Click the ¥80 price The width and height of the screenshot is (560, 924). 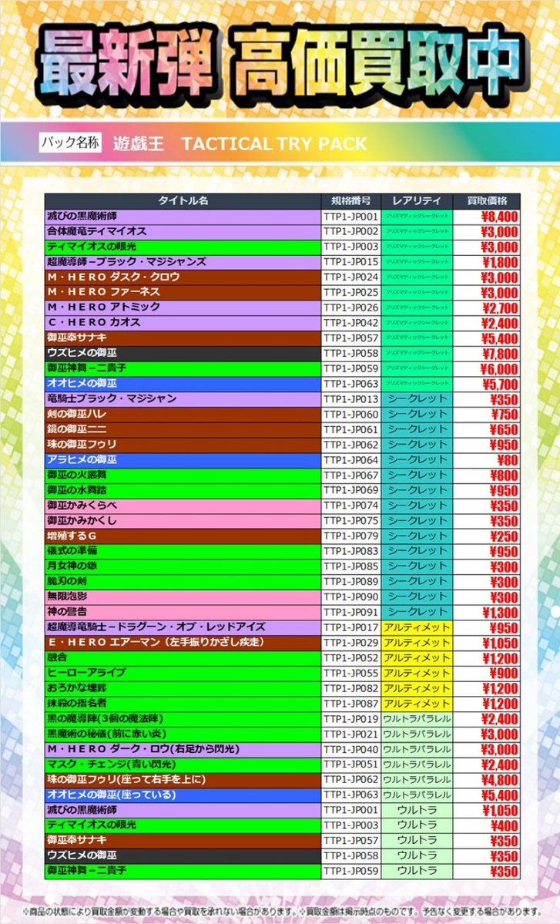click(508, 459)
